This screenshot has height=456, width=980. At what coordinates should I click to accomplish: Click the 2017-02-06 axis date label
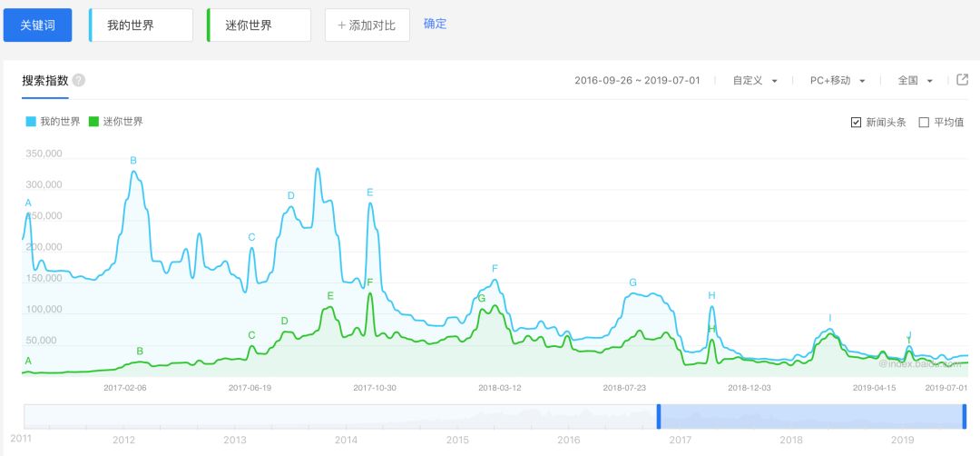point(125,388)
